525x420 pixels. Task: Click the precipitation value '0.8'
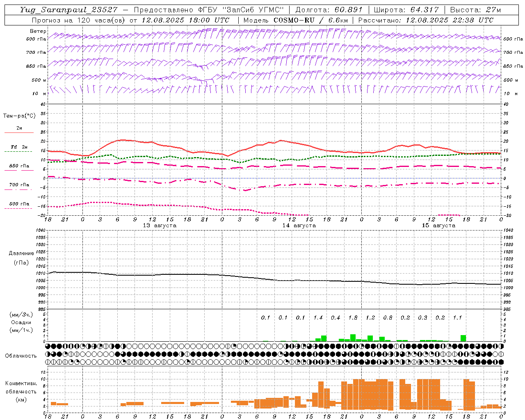pos(388,317)
